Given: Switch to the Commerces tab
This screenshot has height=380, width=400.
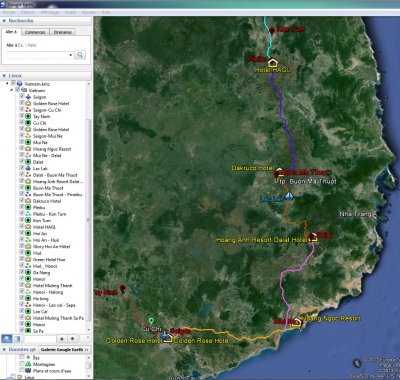Looking at the screenshot, I should [35, 32].
